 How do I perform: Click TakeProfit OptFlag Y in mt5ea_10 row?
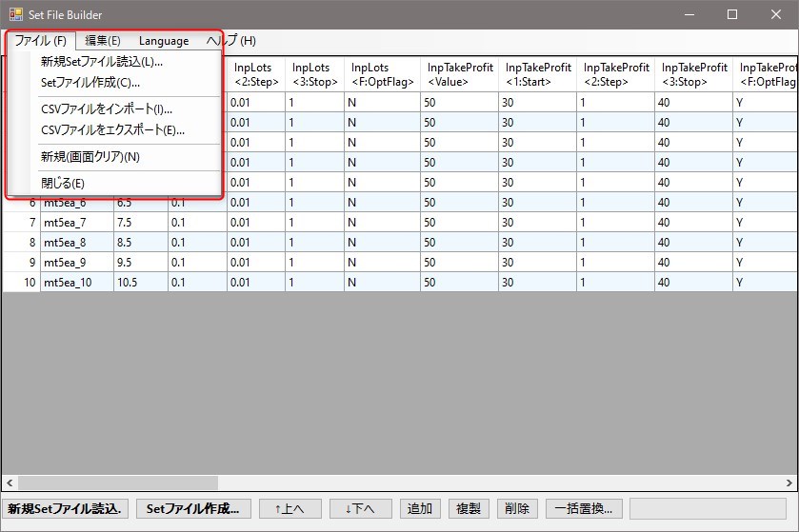click(x=766, y=282)
